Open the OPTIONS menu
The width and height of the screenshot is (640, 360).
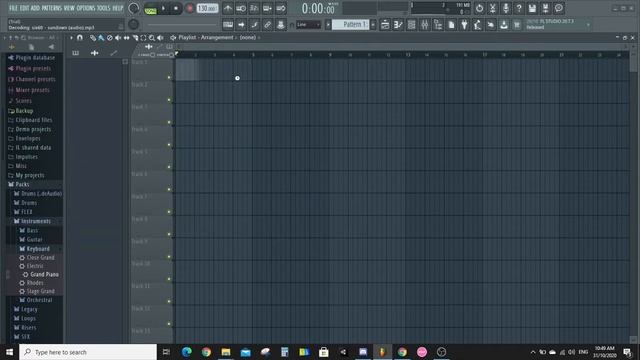86,8
